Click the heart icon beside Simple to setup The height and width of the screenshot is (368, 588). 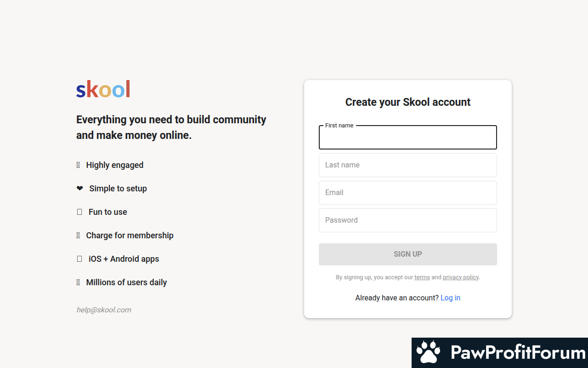(x=79, y=188)
